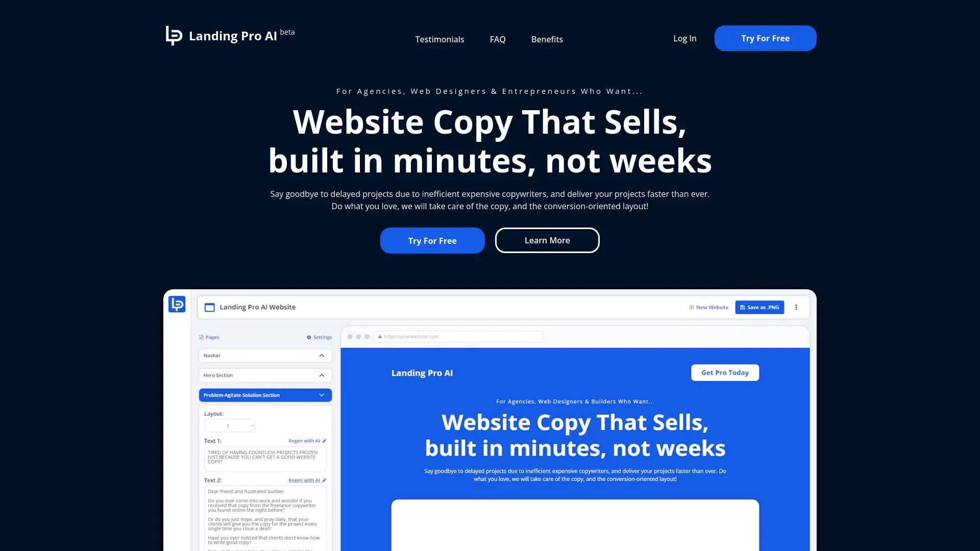Screen dimensions: 980x551
Task: Click the browser window icon
Action: click(209, 307)
